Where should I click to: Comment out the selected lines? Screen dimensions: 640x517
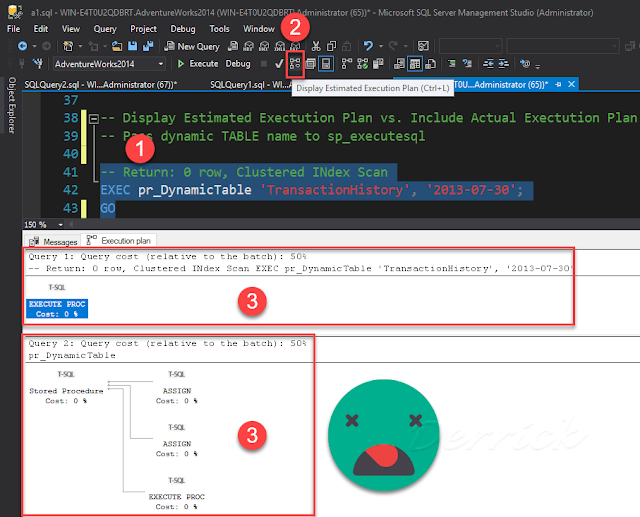pyautogui.click(x=451, y=64)
